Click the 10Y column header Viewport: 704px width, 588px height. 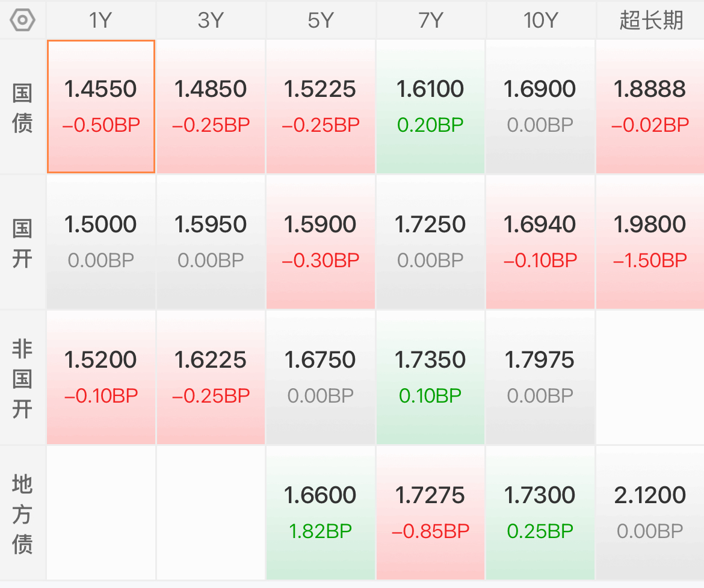tap(540, 20)
